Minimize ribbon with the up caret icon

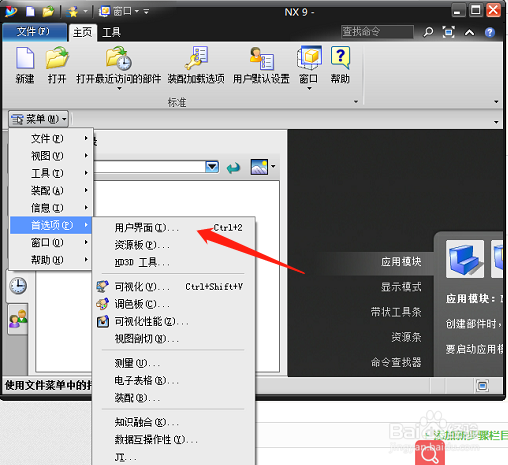coord(469,32)
